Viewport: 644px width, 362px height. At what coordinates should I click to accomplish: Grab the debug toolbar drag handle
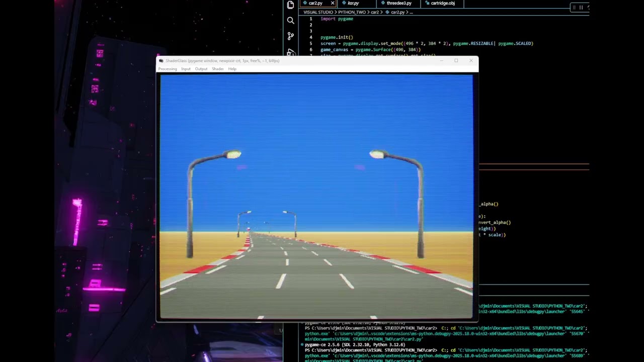tap(574, 8)
